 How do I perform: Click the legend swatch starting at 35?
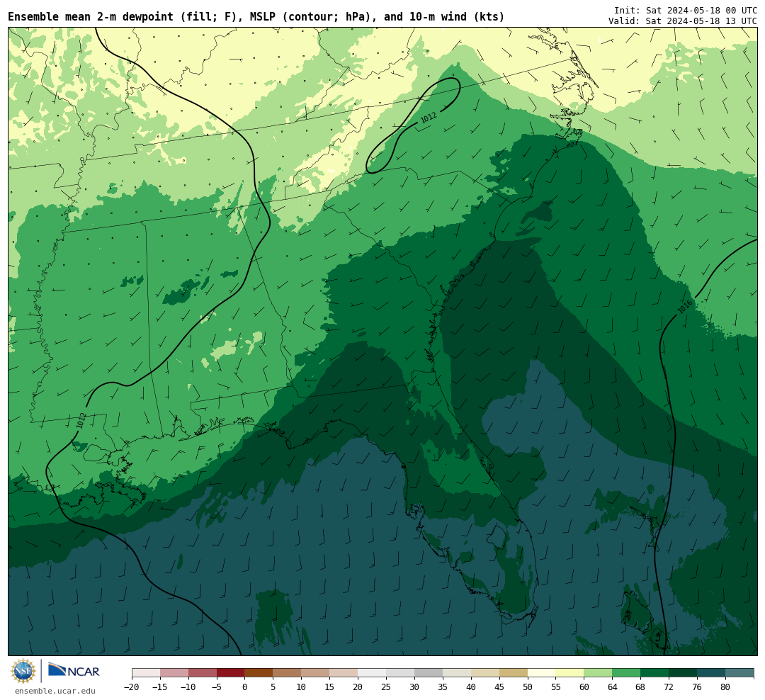coord(457,673)
